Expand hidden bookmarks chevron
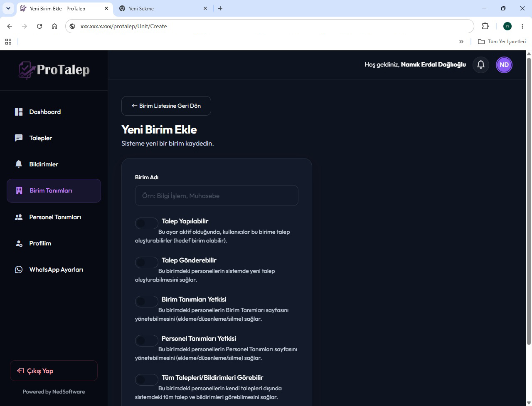Viewport: 532px width, 406px height. pos(461,42)
